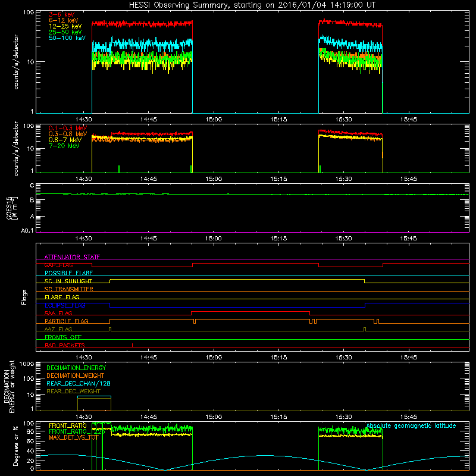
Task: Click the DECIMATION ENERGY or weight axis title
Action: tap(9, 386)
